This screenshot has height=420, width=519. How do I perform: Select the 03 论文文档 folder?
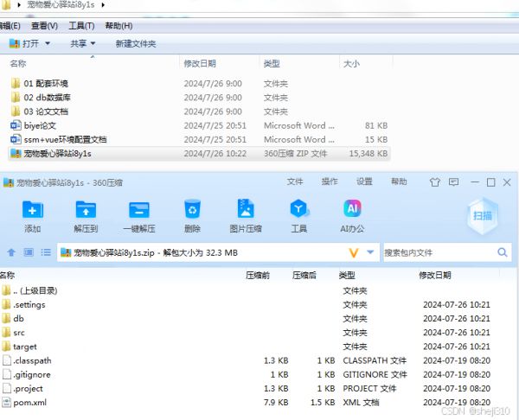(x=39, y=111)
